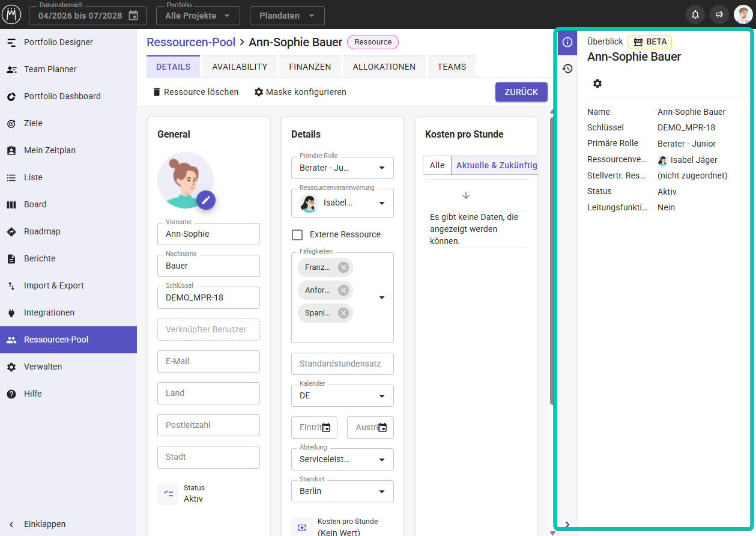Open the Liste view
756x536 pixels.
(68, 177)
